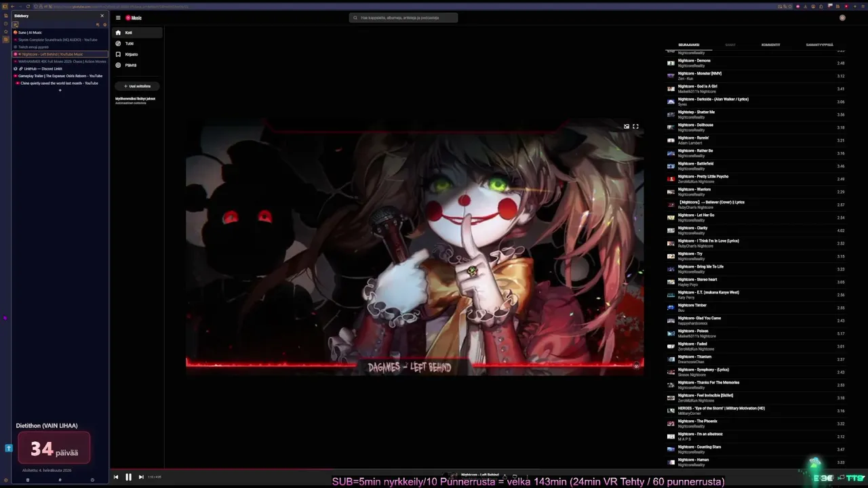Screen dimensions: 868x488
Task: Play Nightcore - Battlefield from queue
Action: click(756, 166)
